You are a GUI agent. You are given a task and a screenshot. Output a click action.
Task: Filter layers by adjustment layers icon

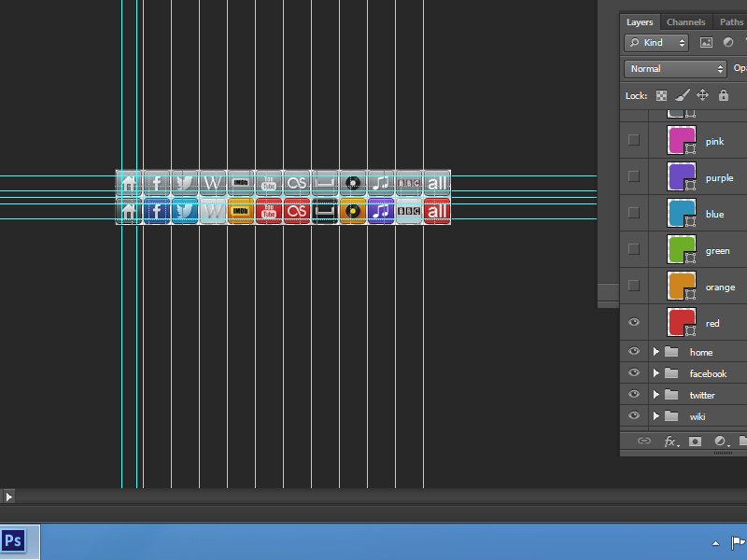click(x=728, y=42)
